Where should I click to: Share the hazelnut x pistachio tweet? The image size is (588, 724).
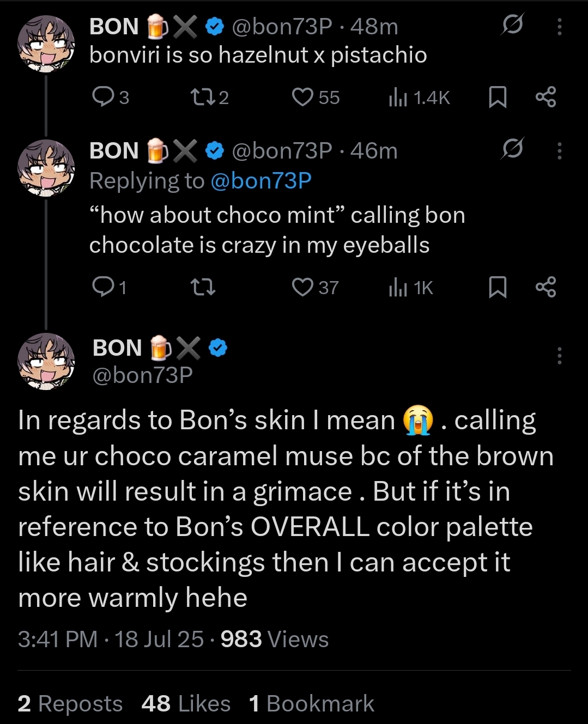[545, 97]
